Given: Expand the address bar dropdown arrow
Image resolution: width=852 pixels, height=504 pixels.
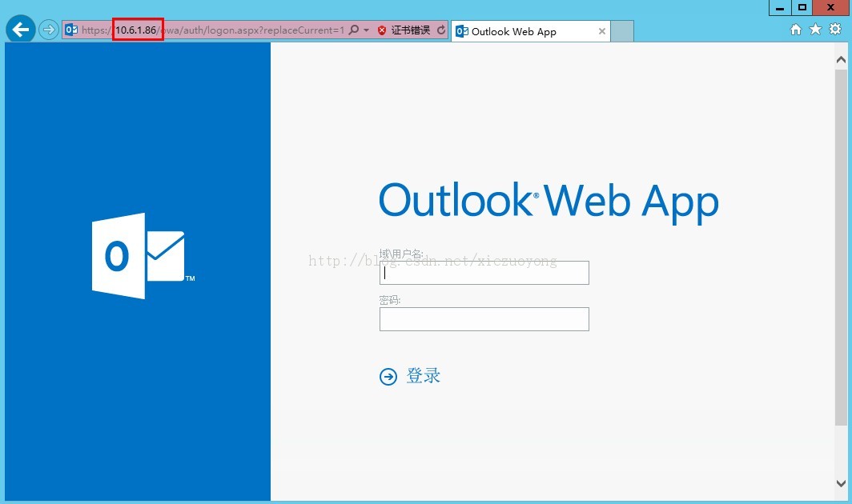Looking at the screenshot, I should (x=366, y=30).
